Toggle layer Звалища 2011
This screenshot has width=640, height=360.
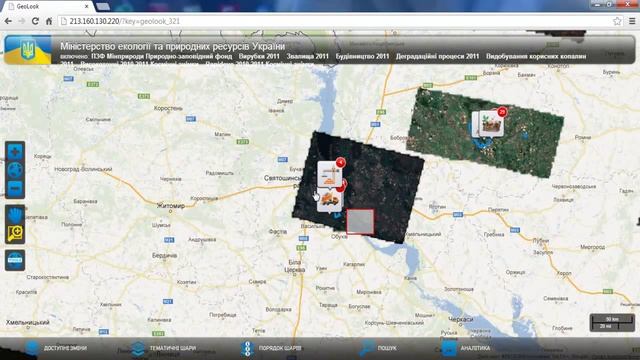(307, 56)
